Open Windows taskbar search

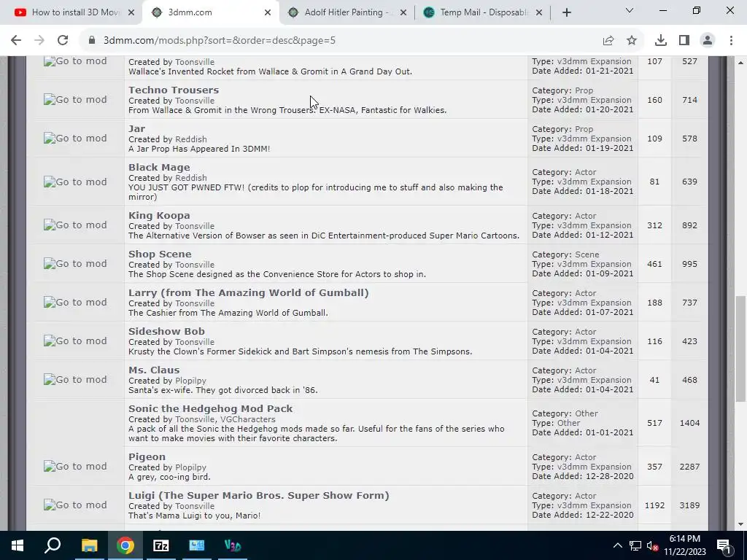53,545
